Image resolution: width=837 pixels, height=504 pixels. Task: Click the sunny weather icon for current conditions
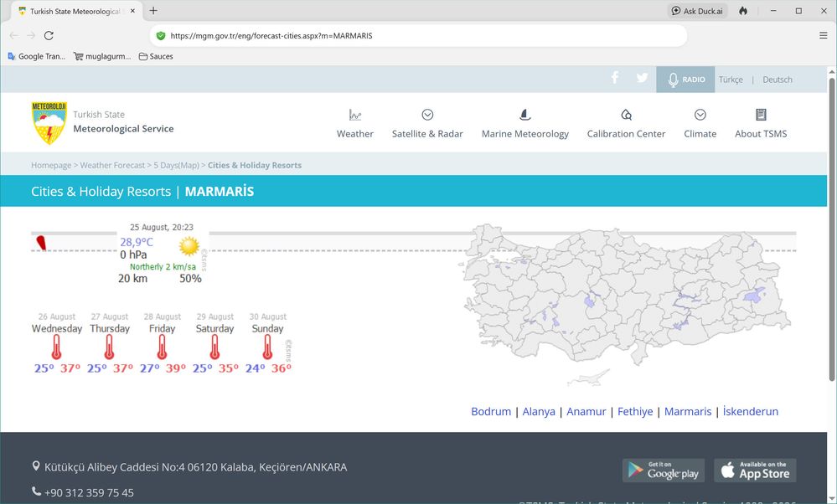coord(189,246)
